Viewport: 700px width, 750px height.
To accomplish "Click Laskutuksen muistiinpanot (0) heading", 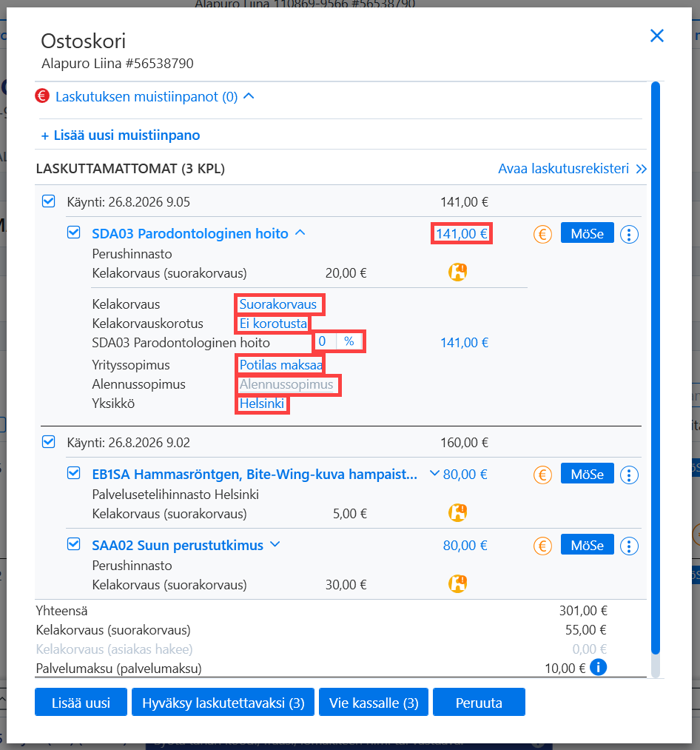I will click(147, 97).
